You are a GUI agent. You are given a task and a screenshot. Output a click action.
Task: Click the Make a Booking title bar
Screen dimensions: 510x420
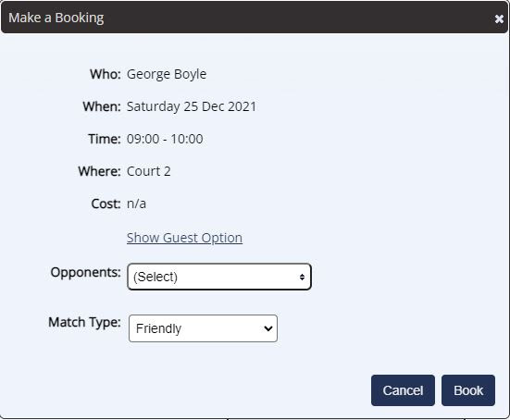click(255, 18)
